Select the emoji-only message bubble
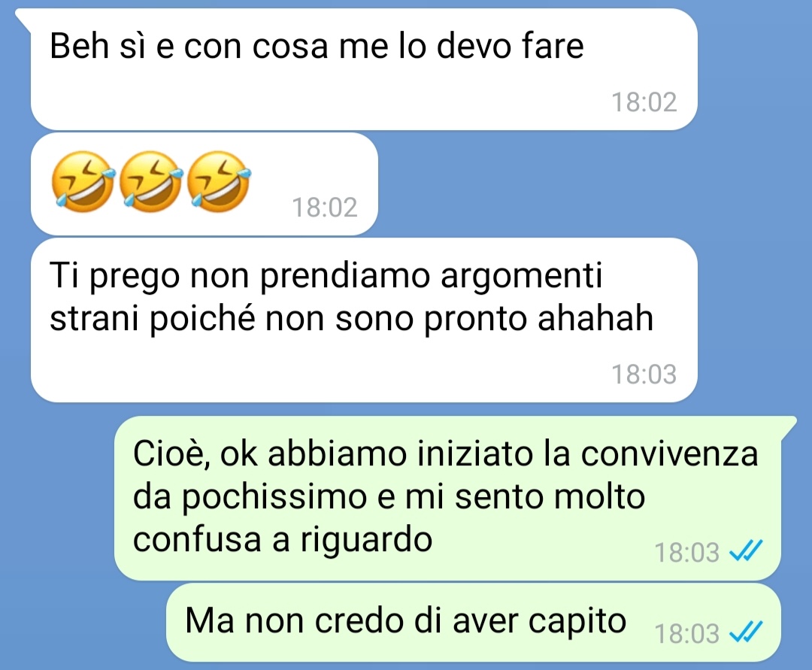 click(x=204, y=183)
